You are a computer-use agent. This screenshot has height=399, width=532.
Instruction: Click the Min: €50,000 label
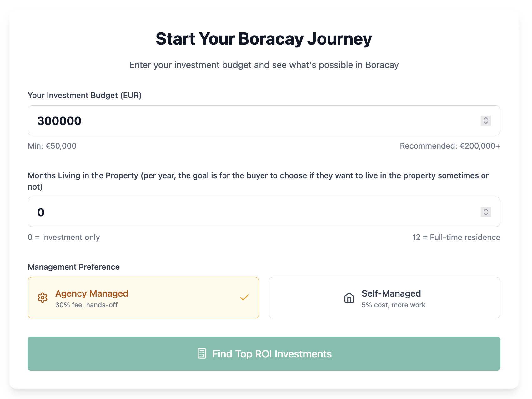coord(52,146)
